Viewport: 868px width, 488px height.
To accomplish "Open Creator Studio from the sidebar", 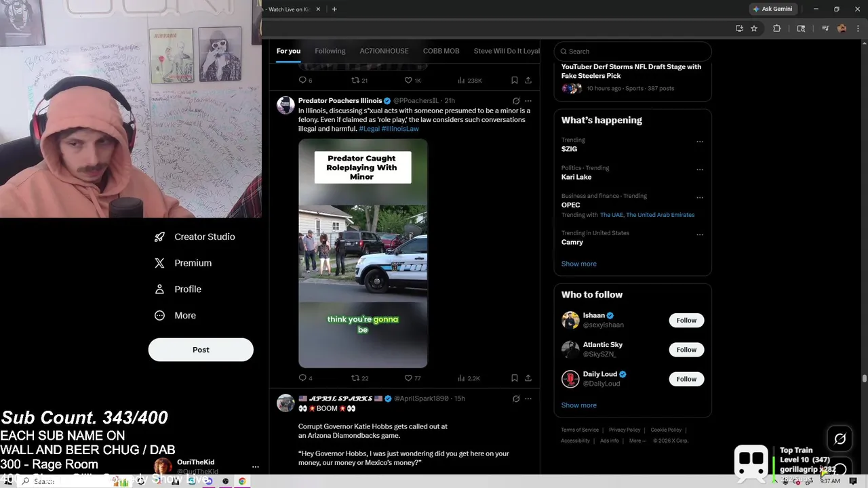I will [x=194, y=237].
